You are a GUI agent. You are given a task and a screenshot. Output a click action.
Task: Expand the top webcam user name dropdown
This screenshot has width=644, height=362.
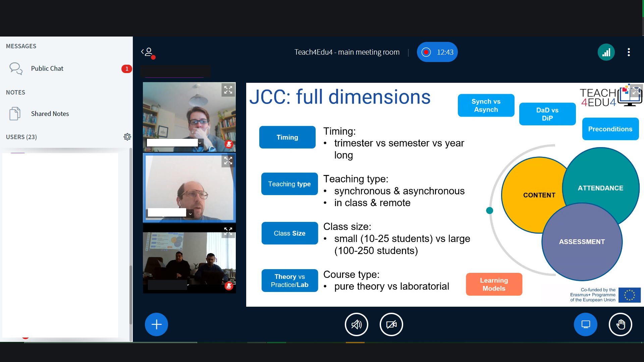[x=200, y=143]
